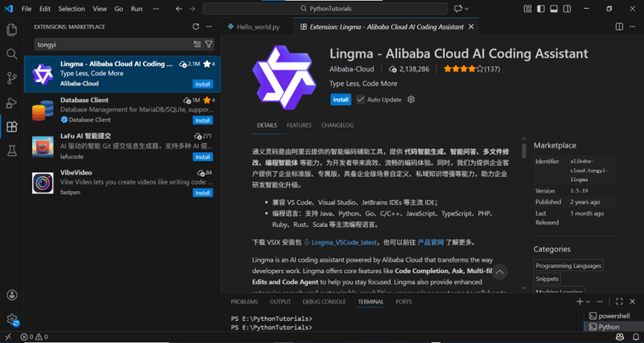Show hidden menu items via ellipsis
644x343 pixels.
pyautogui.click(x=156, y=9)
